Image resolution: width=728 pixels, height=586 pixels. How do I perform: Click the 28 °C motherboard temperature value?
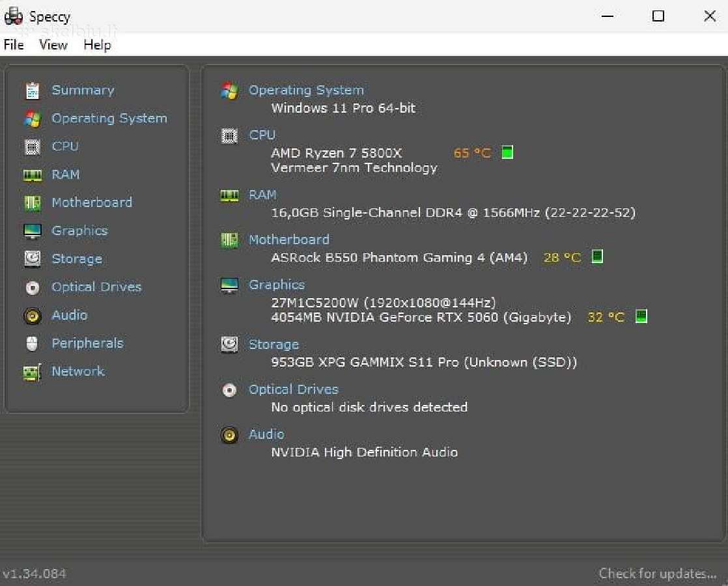[562, 258]
